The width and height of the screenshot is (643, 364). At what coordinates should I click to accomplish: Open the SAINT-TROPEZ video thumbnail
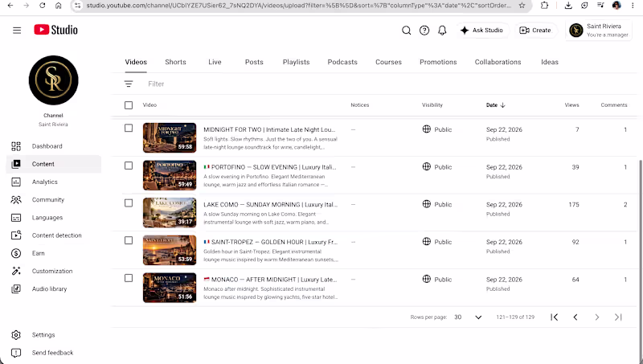coord(170,250)
